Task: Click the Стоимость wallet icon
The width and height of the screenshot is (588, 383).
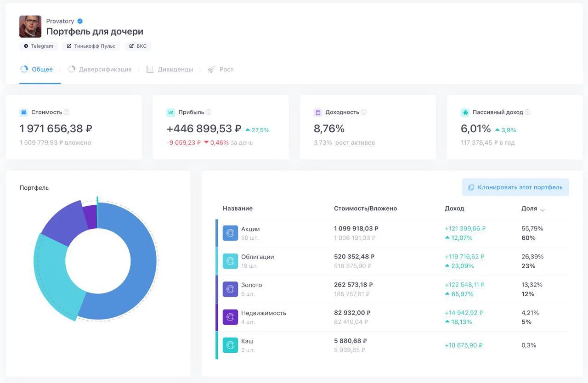Action: 24,113
